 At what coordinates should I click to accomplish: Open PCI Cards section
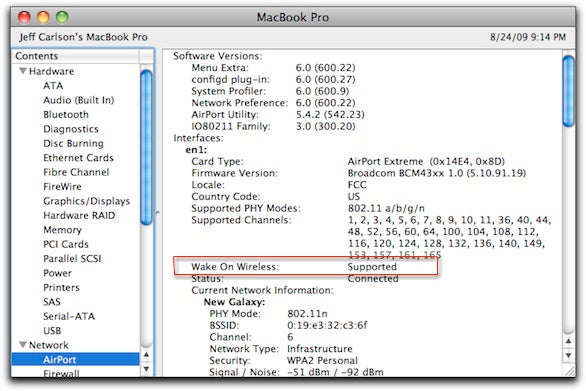click(x=66, y=244)
